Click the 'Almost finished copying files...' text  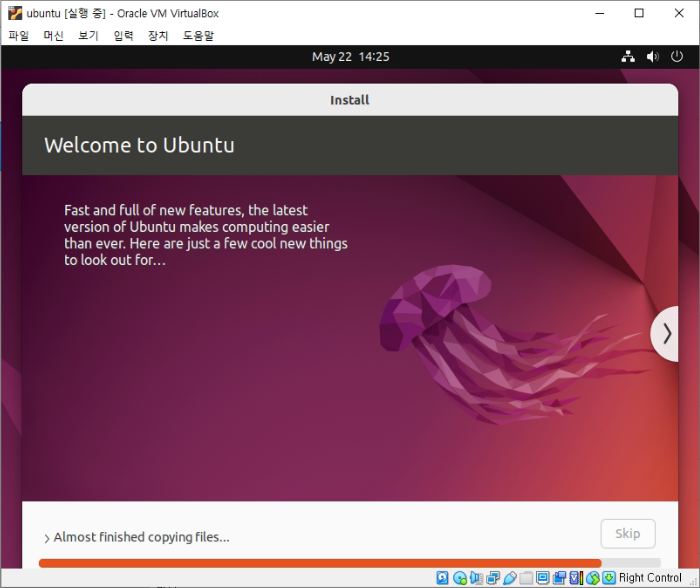point(142,537)
